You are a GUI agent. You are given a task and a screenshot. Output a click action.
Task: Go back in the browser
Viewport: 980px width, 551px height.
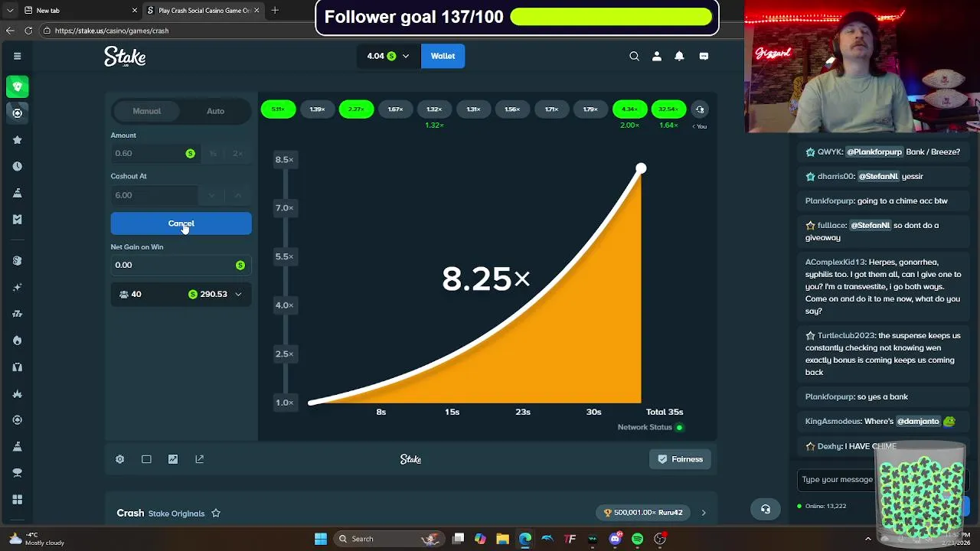point(10,31)
